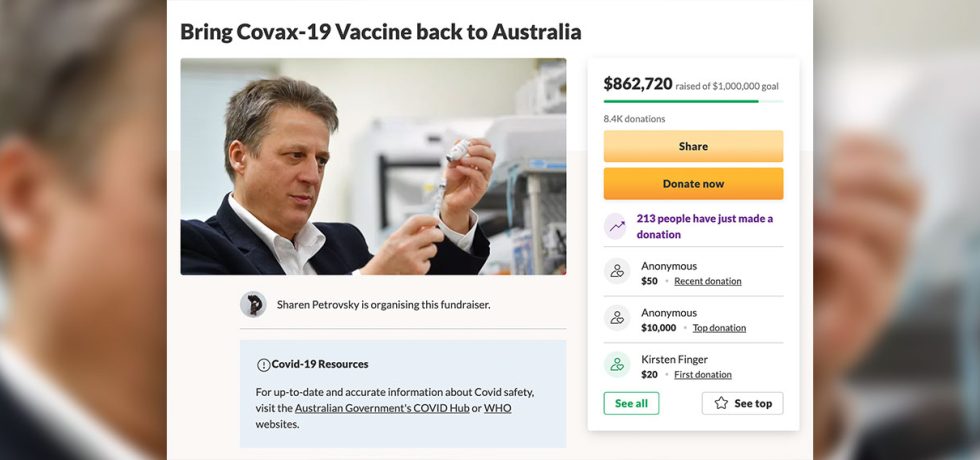The image size is (980, 460).
Task: Click the green fundraising progress bar
Action: [x=680, y=101]
